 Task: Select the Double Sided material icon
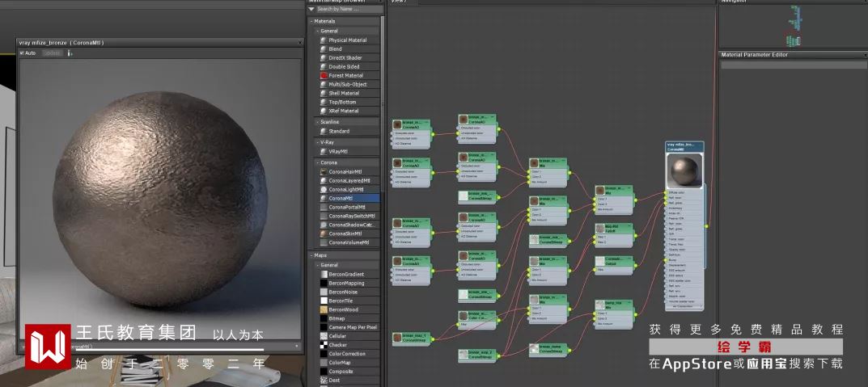pyautogui.click(x=324, y=67)
